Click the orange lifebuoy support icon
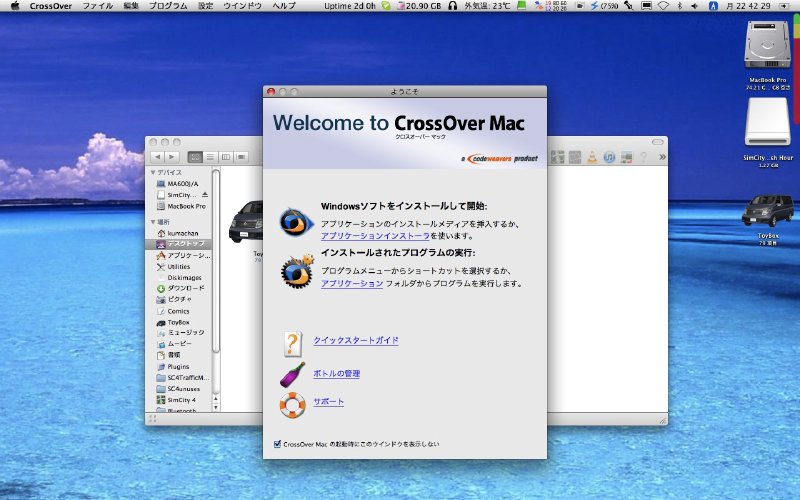This screenshot has width=800, height=500. 292,405
